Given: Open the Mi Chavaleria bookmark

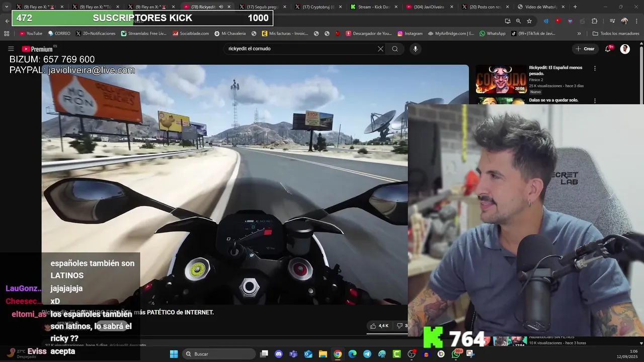Looking at the screenshot, I should (230, 33).
